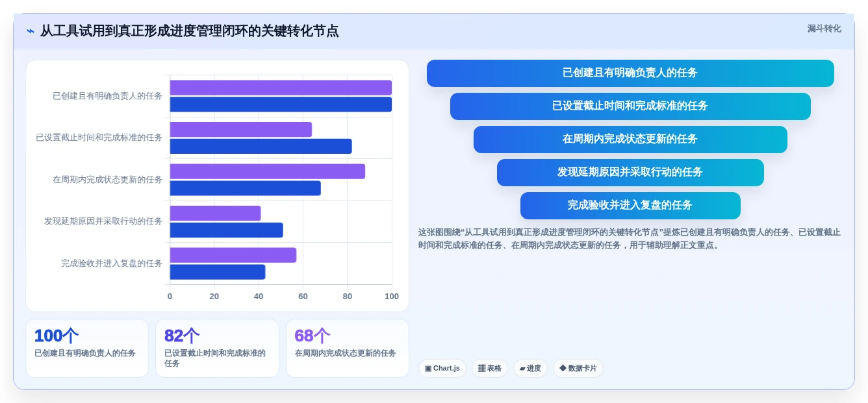Select the 表格 tag chip
Viewport: 868px width, 403px height.
click(490, 368)
